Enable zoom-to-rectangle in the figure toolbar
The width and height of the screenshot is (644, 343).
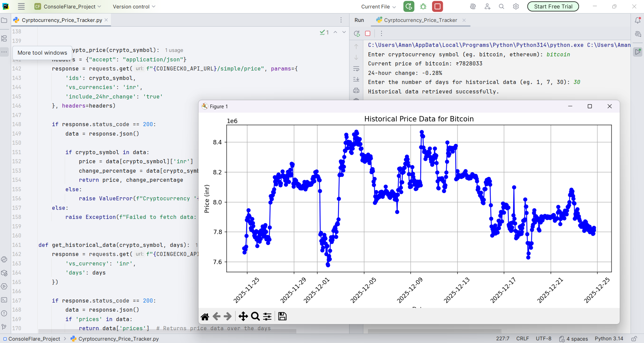[x=255, y=316]
